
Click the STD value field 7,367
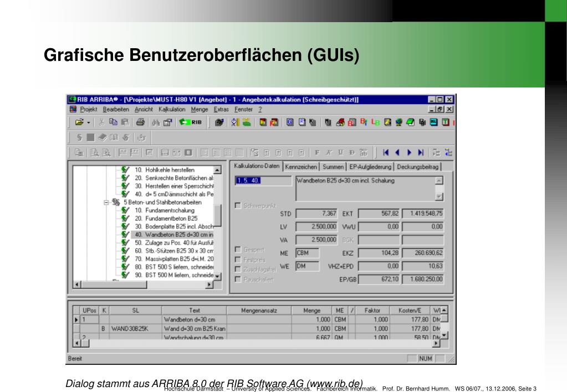316,214
